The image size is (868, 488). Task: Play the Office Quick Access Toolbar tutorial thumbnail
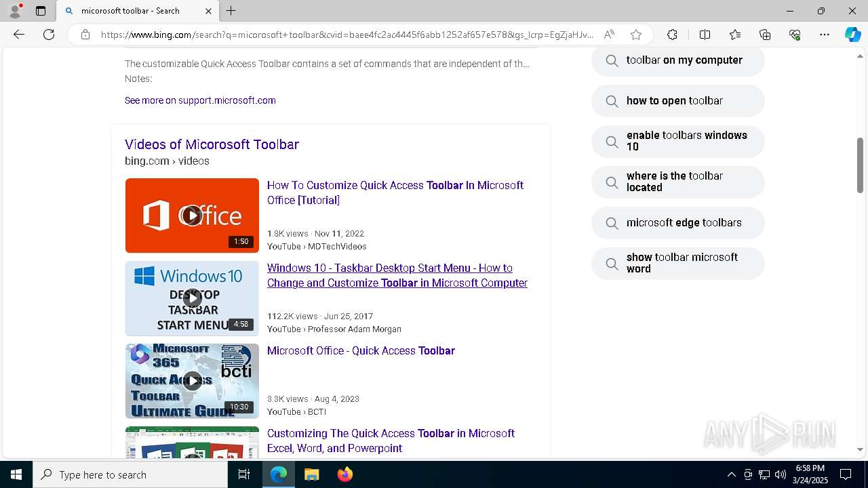click(x=192, y=216)
